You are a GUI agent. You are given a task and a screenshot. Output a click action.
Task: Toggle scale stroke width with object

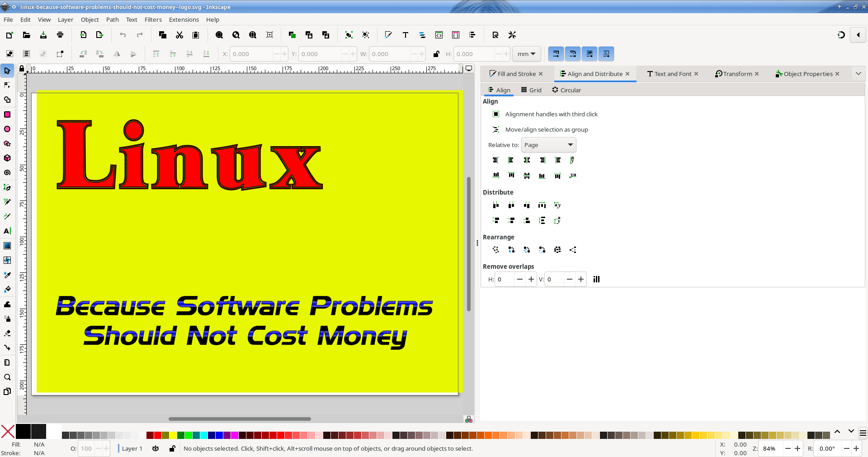556,54
